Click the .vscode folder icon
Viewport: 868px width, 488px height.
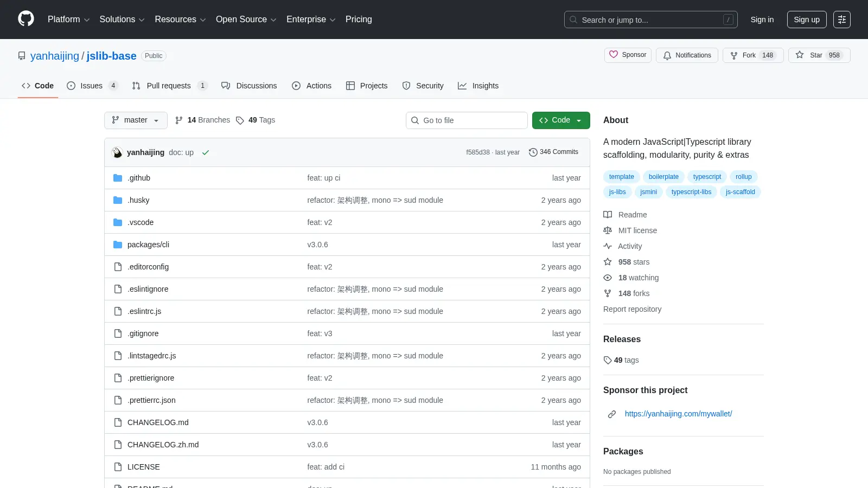(x=118, y=222)
